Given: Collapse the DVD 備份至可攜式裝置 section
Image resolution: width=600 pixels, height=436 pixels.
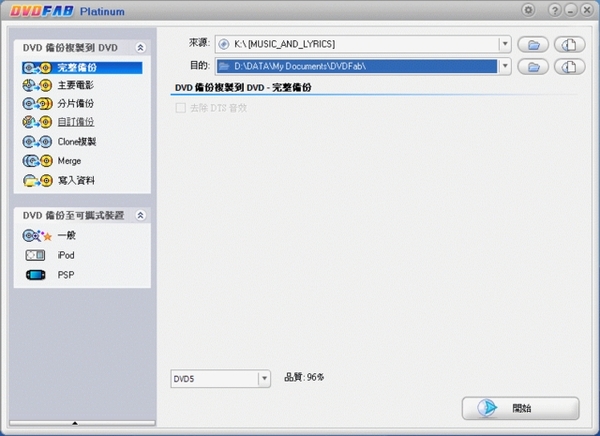Looking at the screenshot, I should tap(140, 215).
